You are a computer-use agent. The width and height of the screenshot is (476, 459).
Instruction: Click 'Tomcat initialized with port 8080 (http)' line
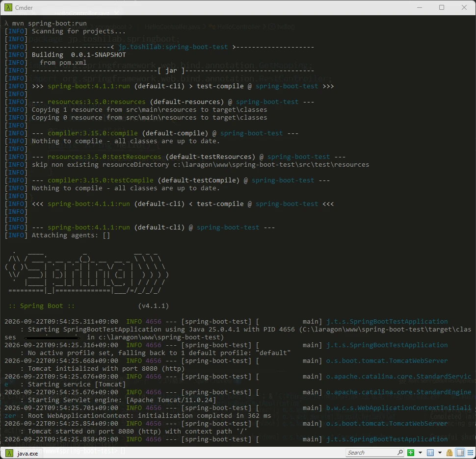point(106,368)
